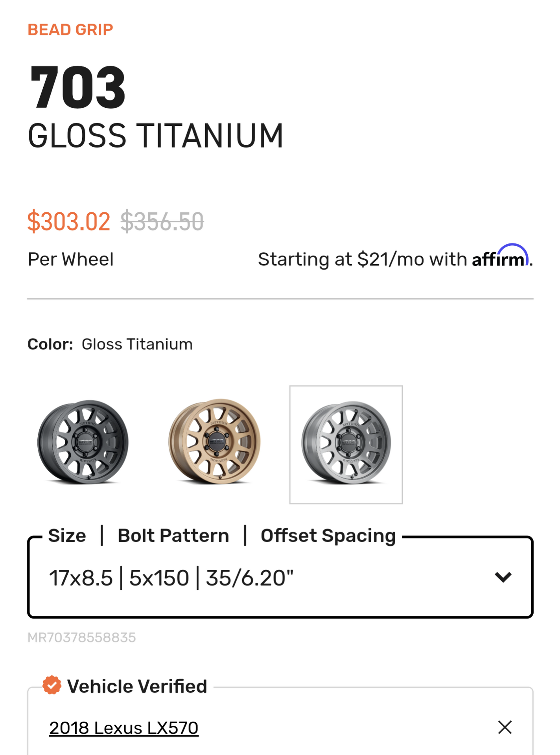Click the Vehicle Verified checkmark badge

52,685
